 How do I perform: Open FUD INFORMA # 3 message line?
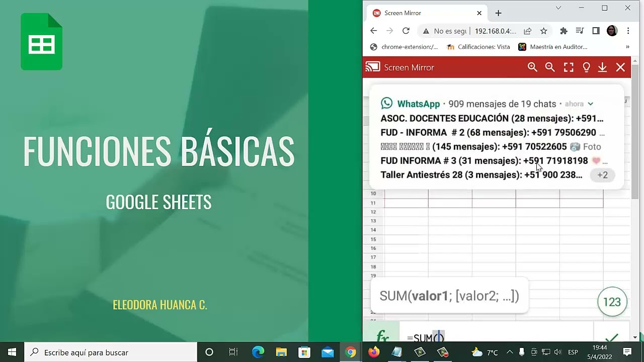[x=494, y=161]
